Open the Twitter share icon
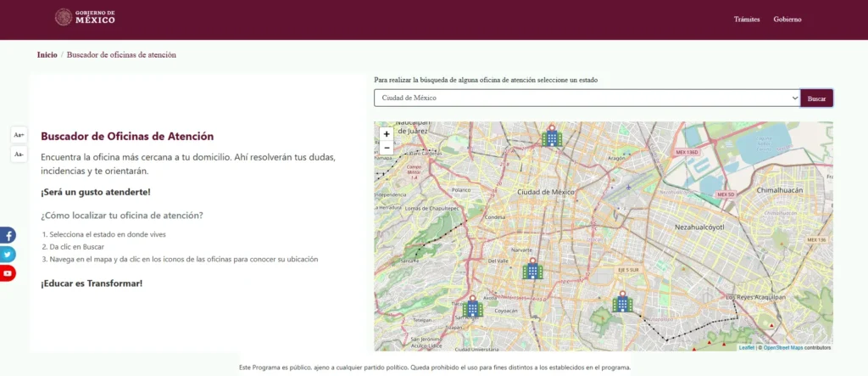 (x=8, y=255)
